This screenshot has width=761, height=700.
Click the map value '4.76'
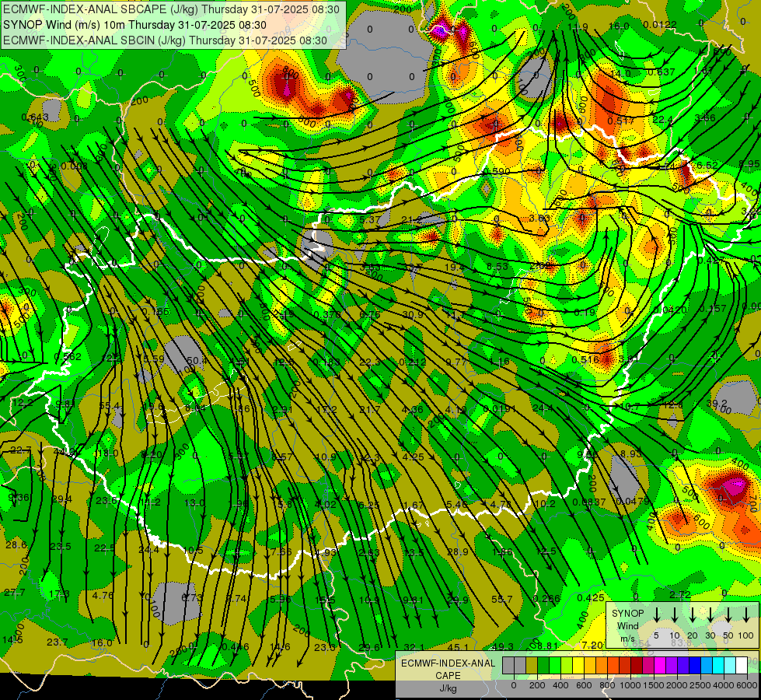103,595
